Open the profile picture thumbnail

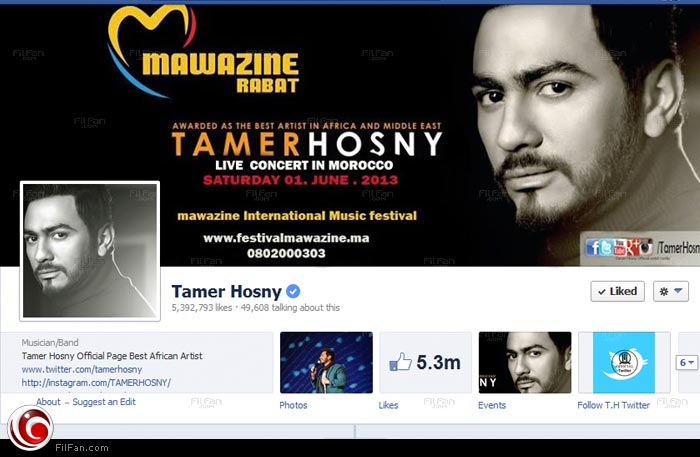pos(90,251)
